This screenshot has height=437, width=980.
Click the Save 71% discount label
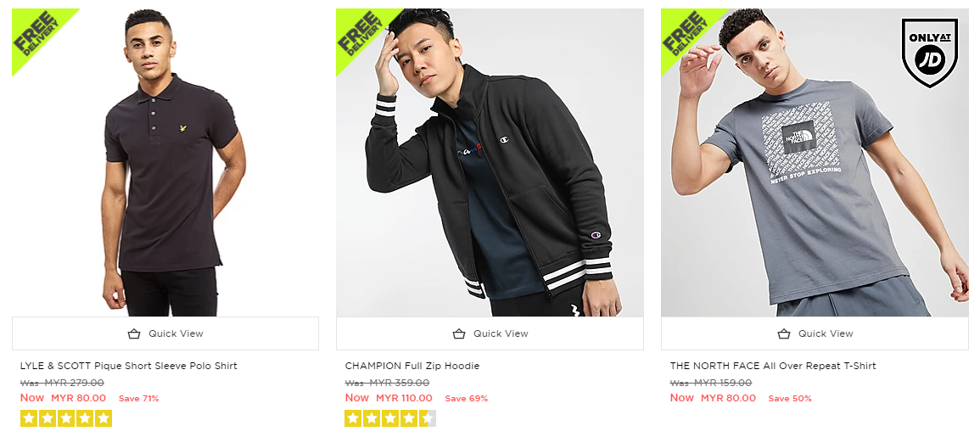point(139,399)
